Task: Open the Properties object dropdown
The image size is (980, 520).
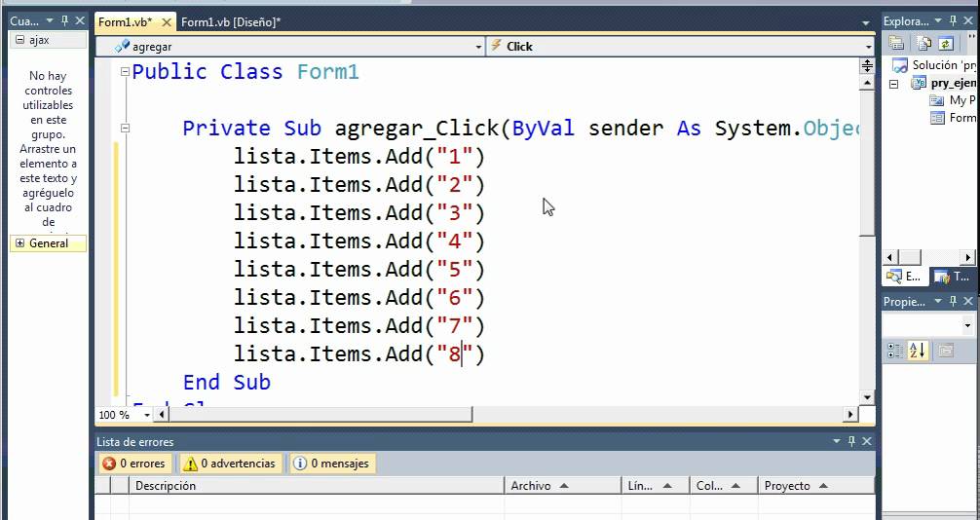Action: point(967,325)
